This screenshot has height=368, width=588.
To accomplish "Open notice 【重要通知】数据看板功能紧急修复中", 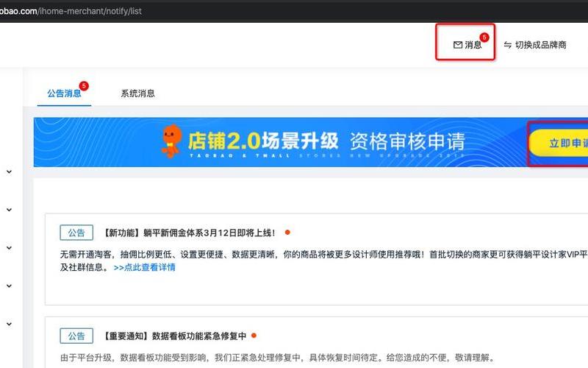I will [174, 336].
